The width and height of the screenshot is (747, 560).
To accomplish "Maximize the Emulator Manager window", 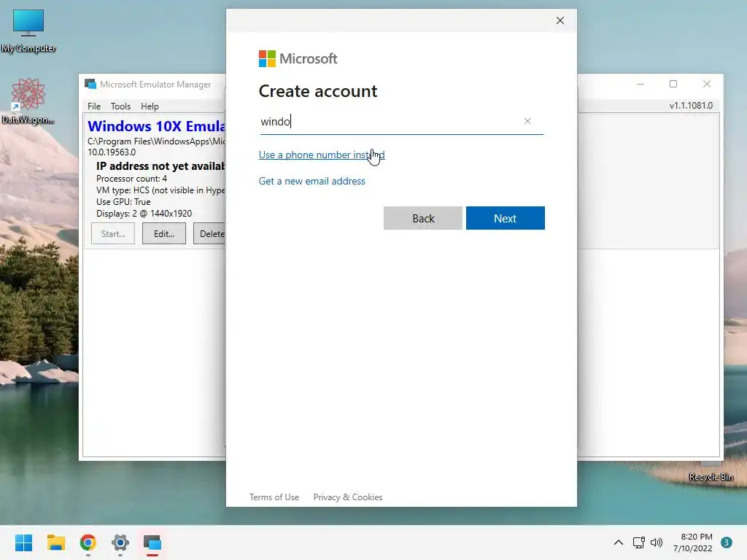I will coord(673,85).
